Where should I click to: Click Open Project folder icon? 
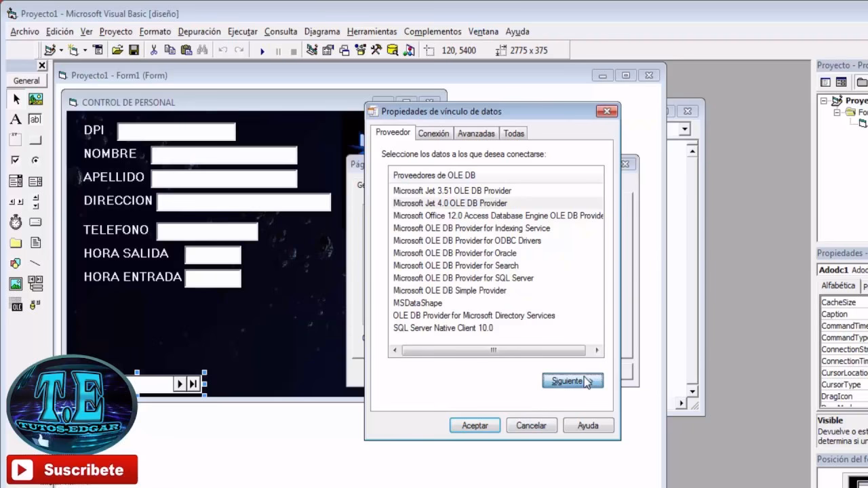pyautogui.click(x=117, y=50)
